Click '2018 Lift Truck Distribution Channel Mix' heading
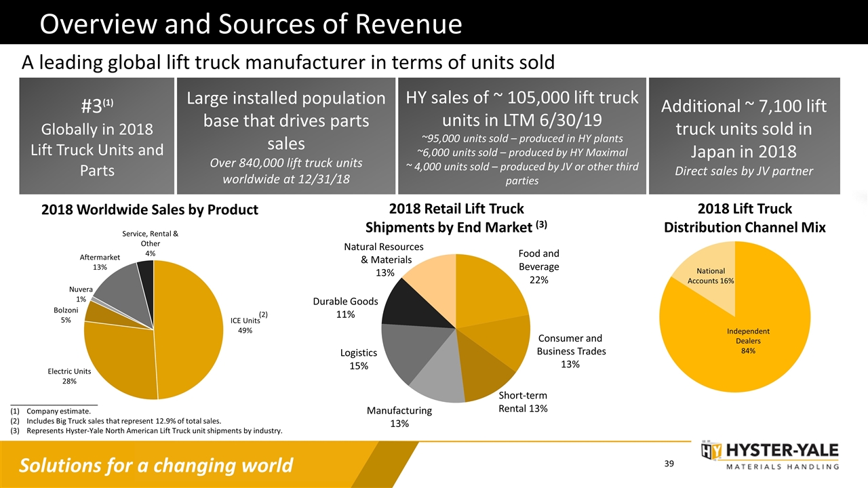 745,218
